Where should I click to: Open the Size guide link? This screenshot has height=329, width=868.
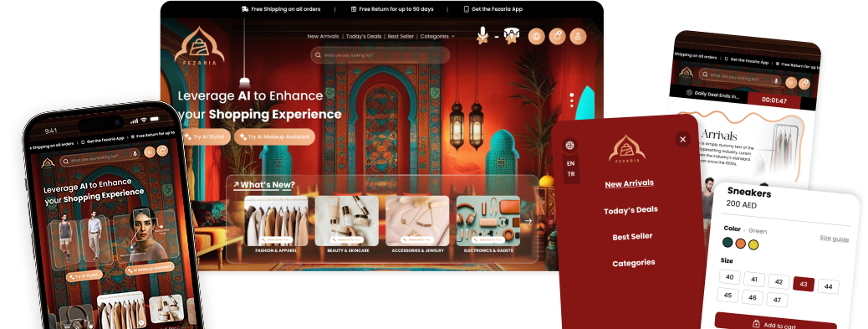click(835, 238)
